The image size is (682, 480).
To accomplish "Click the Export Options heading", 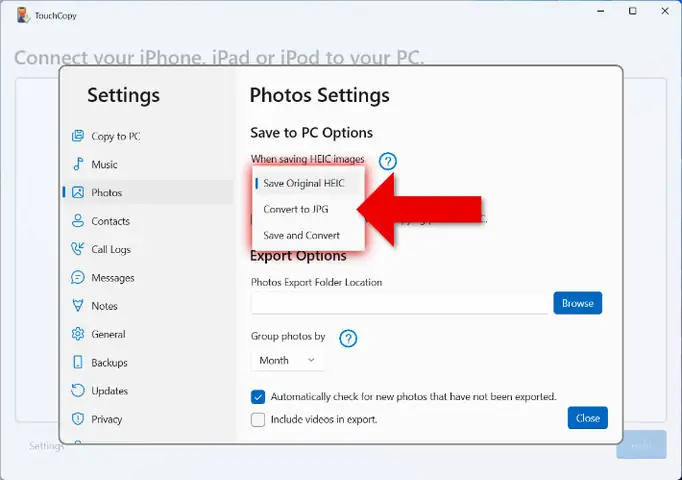I will pyautogui.click(x=298, y=256).
